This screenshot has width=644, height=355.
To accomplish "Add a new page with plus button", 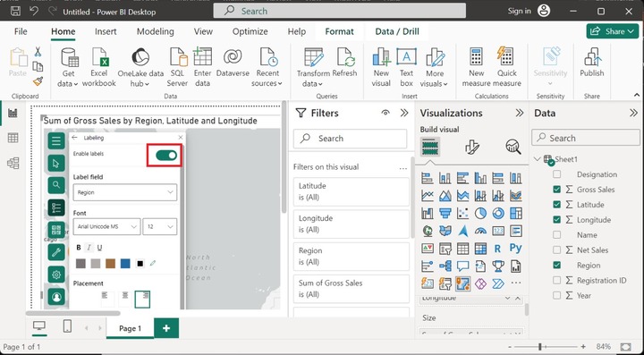I will pos(166,328).
